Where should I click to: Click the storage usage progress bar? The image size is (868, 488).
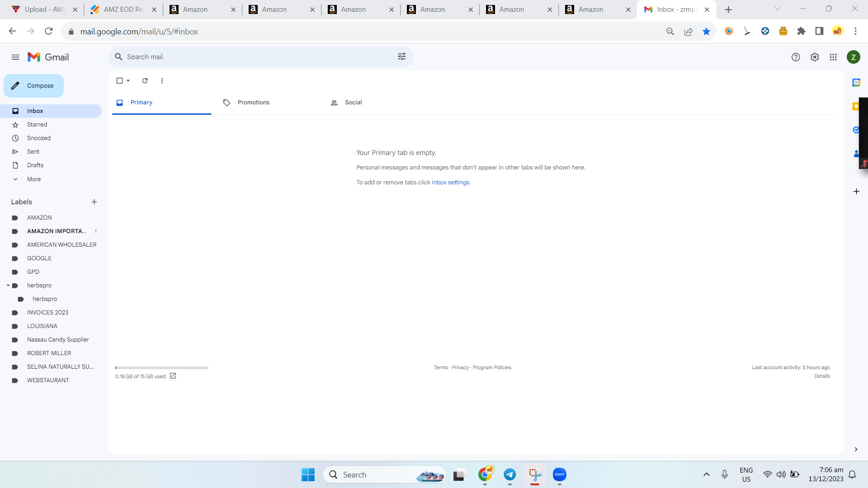162,368
